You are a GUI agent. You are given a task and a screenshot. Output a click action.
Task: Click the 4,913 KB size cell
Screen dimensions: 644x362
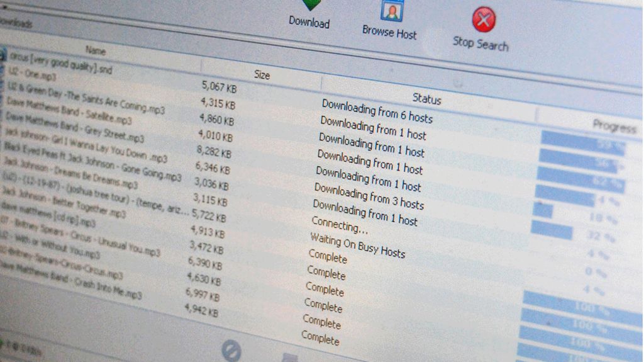(x=208, y=232)
